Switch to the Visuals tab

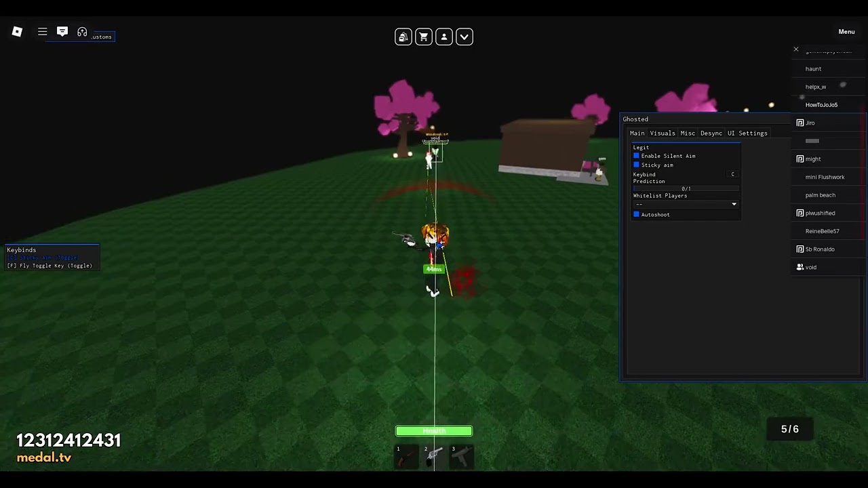(663, 134)
